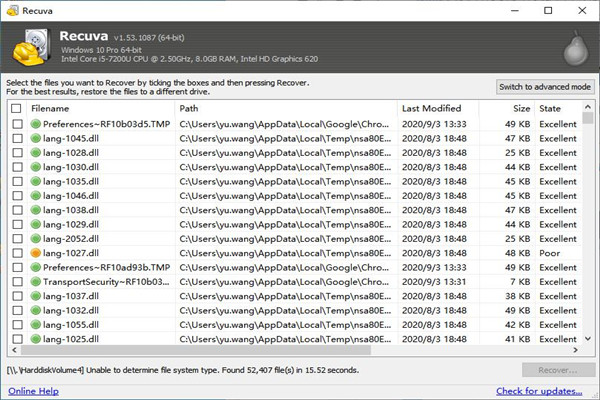Viewport: 600px width, 400px height.
Task: Click horizontal scrollbar left arrow
Action: coord(14,350)
